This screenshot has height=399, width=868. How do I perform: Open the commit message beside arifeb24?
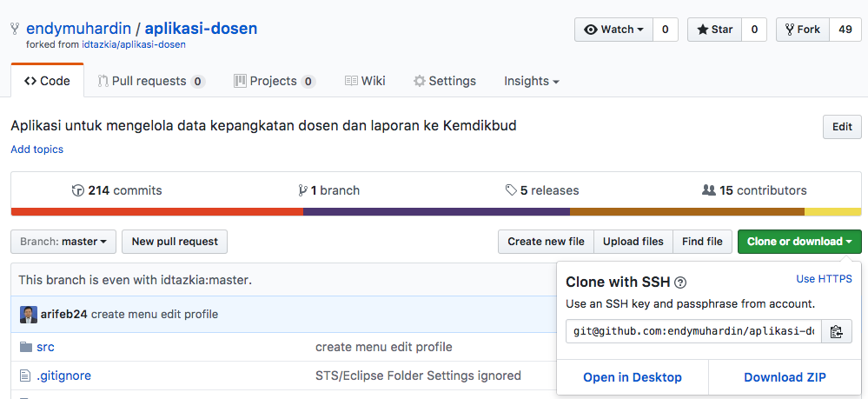pyautogui.click(x=155, y=314)
